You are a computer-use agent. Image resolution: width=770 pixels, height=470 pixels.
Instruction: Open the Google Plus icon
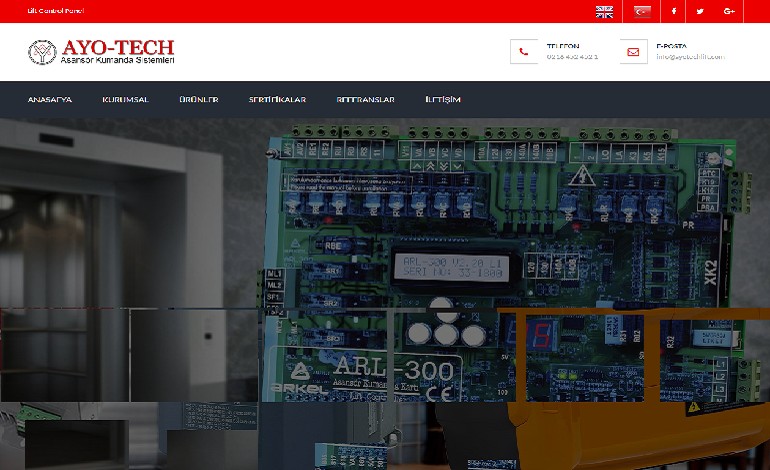click(729, 11)
